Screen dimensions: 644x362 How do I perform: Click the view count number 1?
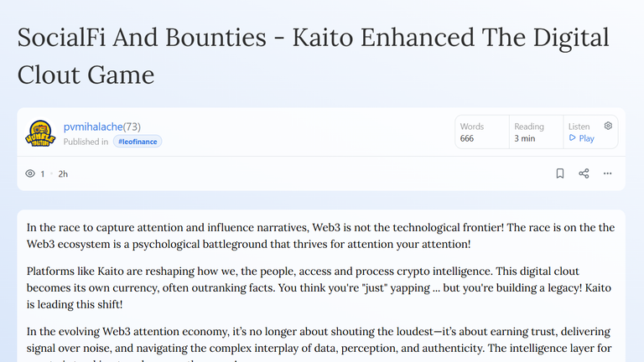[x=42, y=174]
